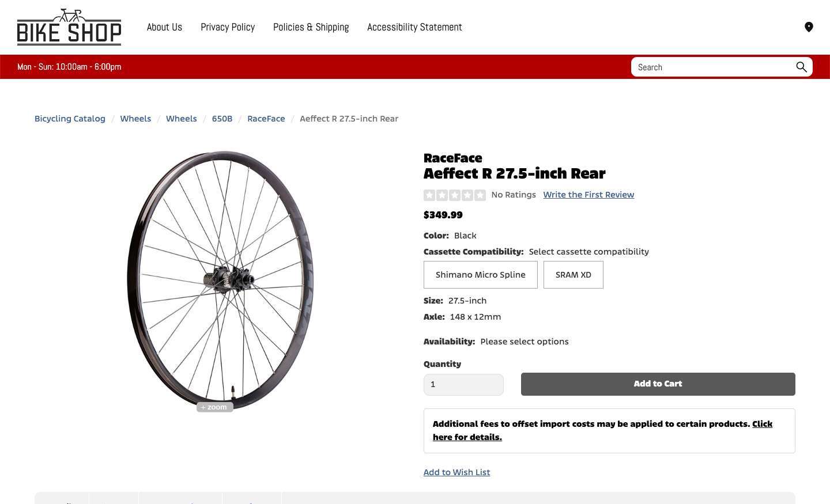
Task: Click the Bike Shop logo
Action: pos(69,27)
